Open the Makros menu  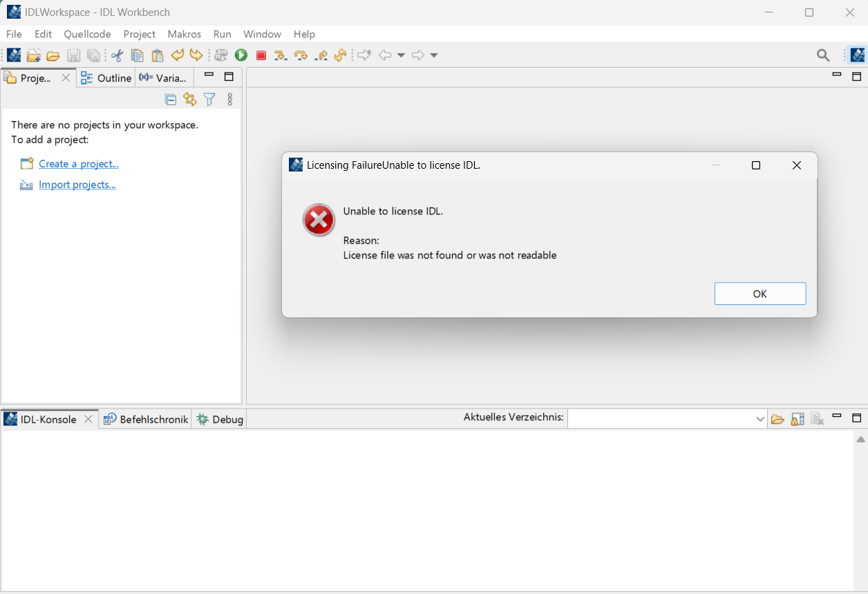[185, 34]
